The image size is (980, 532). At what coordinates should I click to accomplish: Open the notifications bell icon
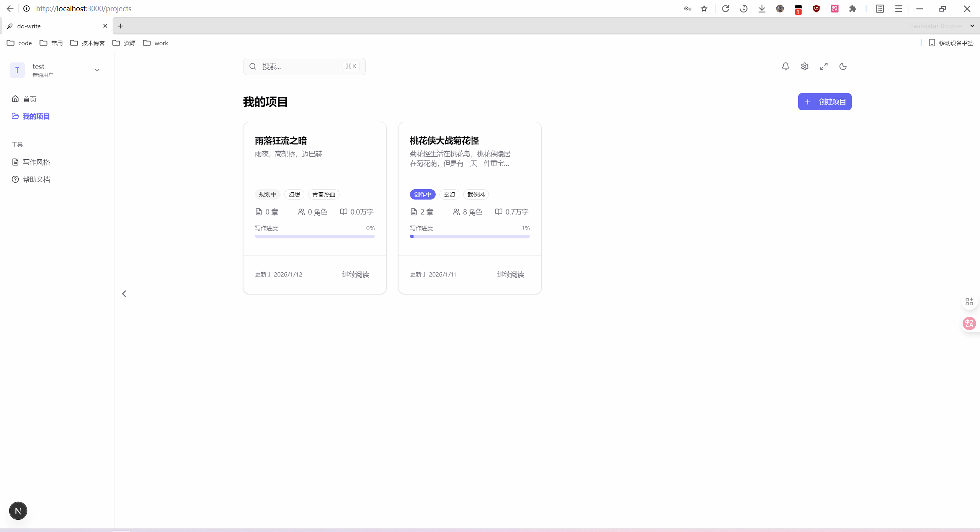785,66
